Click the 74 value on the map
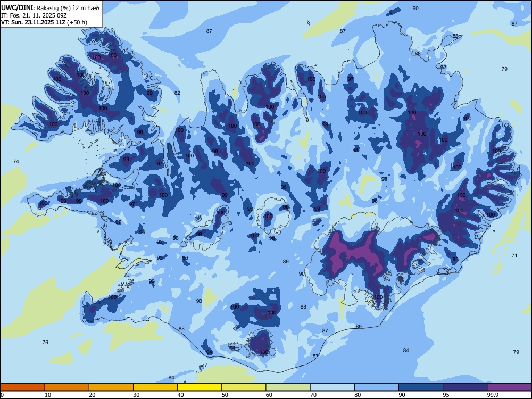Viewport: 532px width, 399px height. [16, 162]
